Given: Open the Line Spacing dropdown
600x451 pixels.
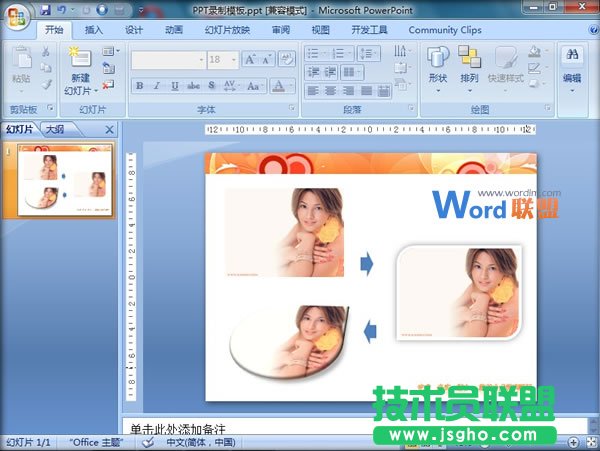Looking at the screenshot, I should (368, 53).
